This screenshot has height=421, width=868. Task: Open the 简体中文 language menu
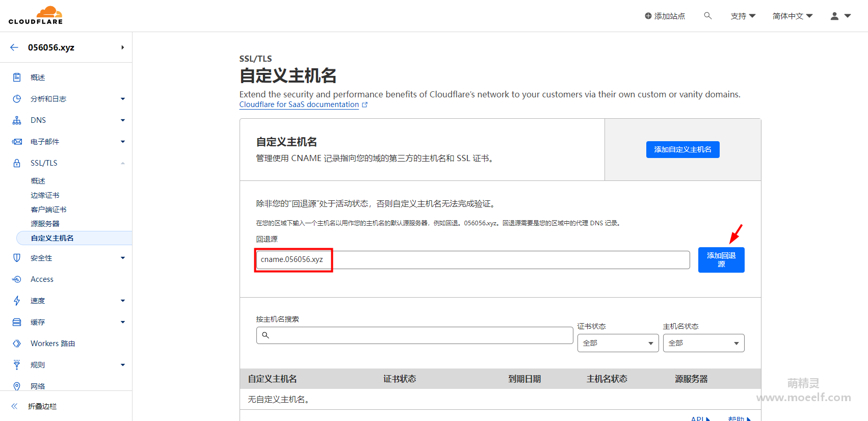(792, 16)
